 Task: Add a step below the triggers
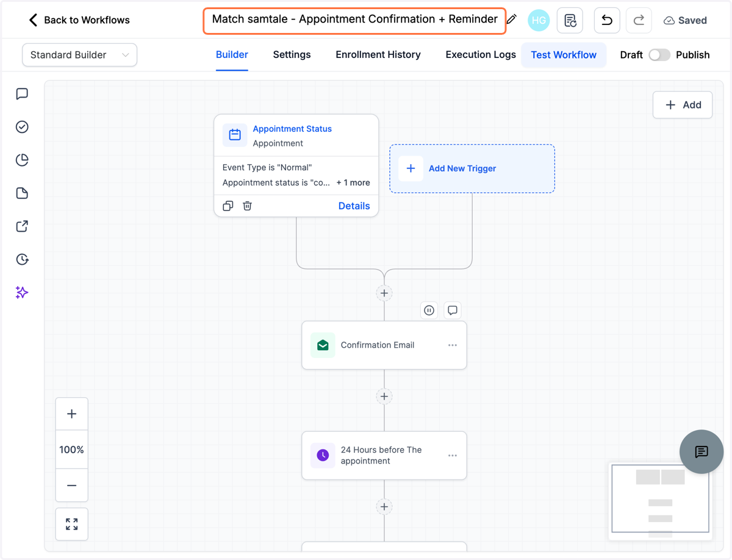tap(384, 293)
